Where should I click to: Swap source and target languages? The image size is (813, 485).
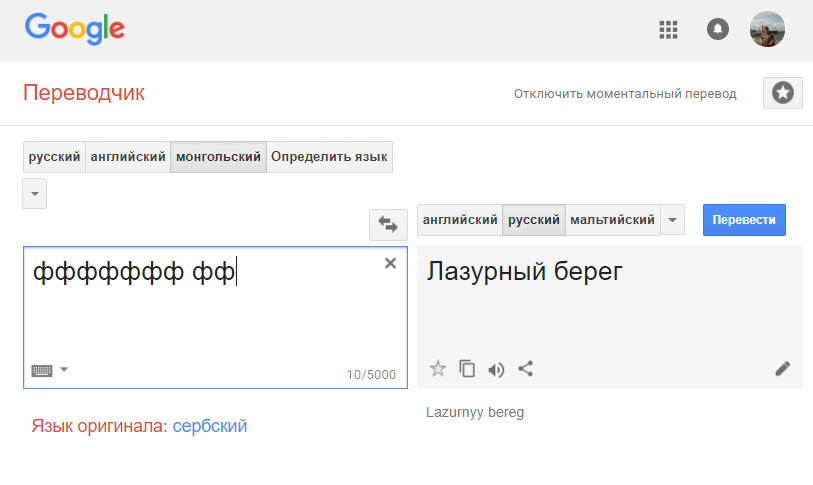(388, 225)
